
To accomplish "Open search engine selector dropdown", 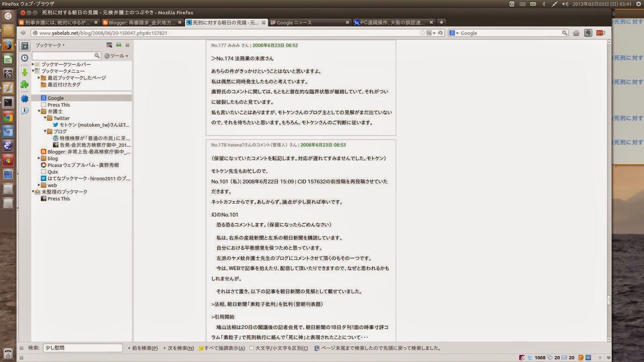I will (x=454, y=33).
